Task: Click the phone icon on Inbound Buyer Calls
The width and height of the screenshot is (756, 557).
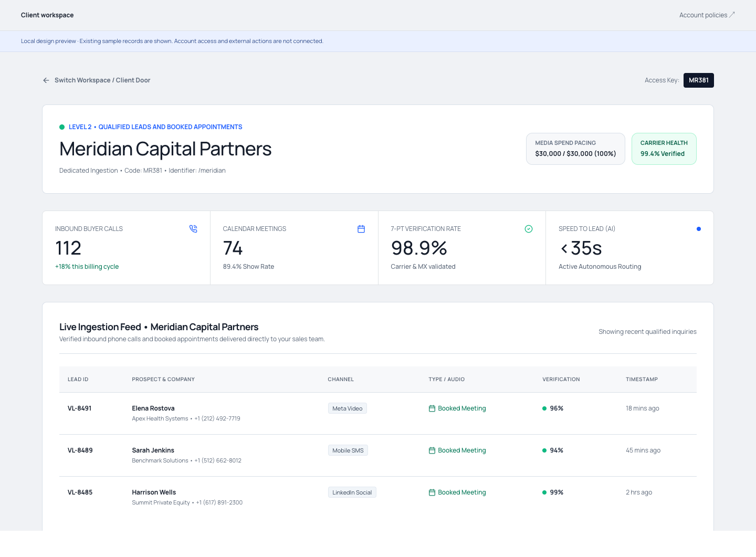Action: (193, 229)
